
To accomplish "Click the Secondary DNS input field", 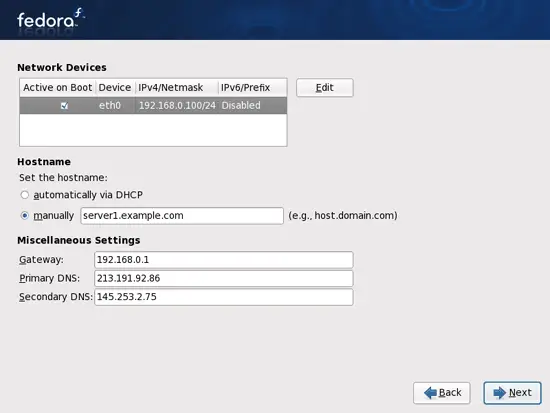I will pyautogui.click(x=223, y=297).
